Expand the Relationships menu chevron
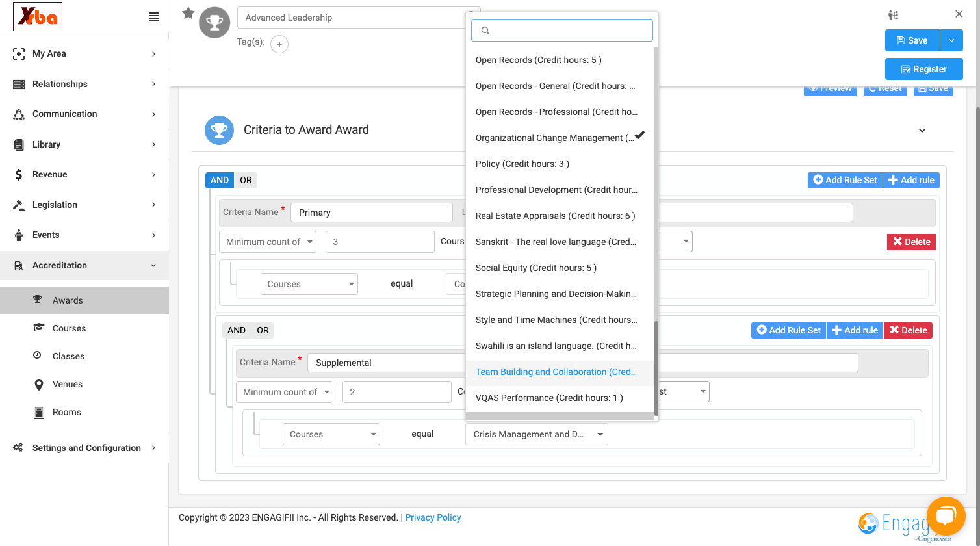980x546 pixels. [154, 84]
